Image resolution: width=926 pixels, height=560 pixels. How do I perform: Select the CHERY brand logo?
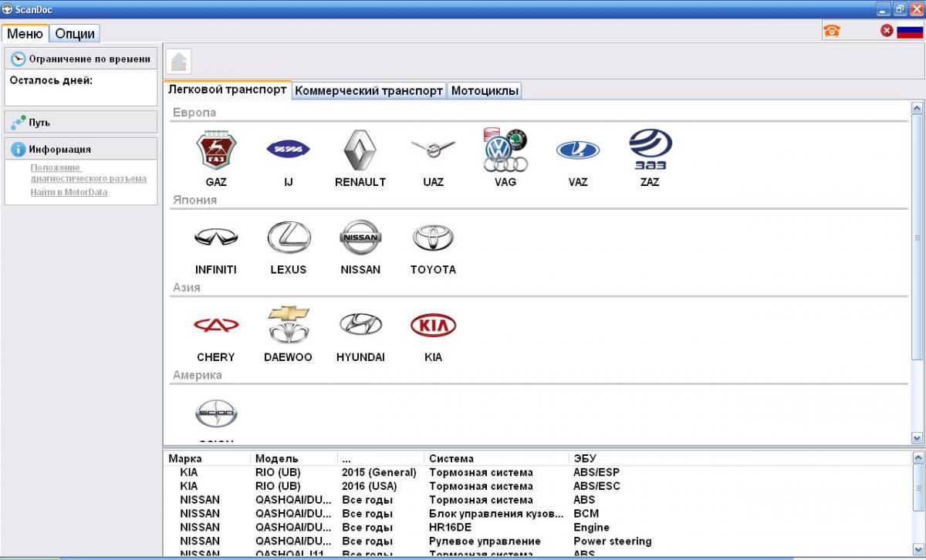point(216,325)
